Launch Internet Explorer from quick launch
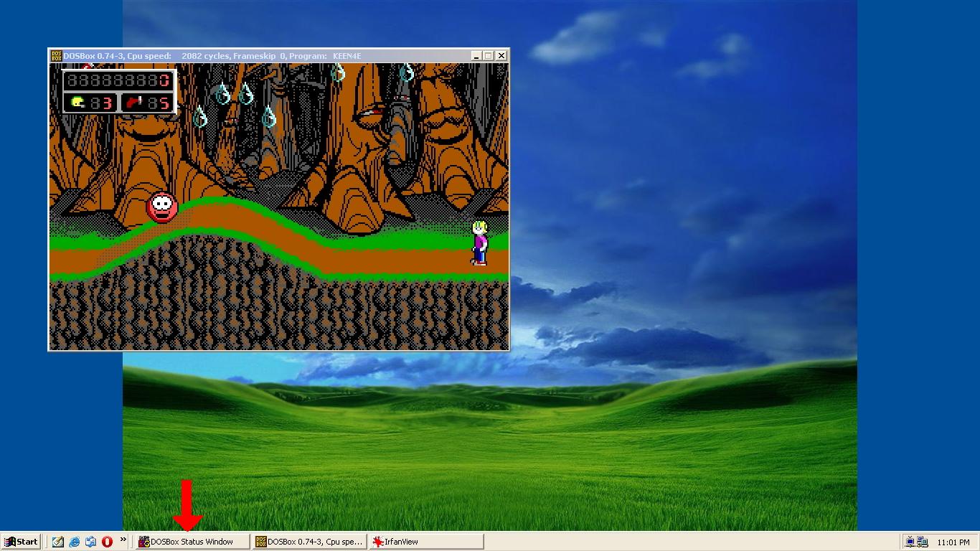This screenshot has height=551, width=980. 75,542
